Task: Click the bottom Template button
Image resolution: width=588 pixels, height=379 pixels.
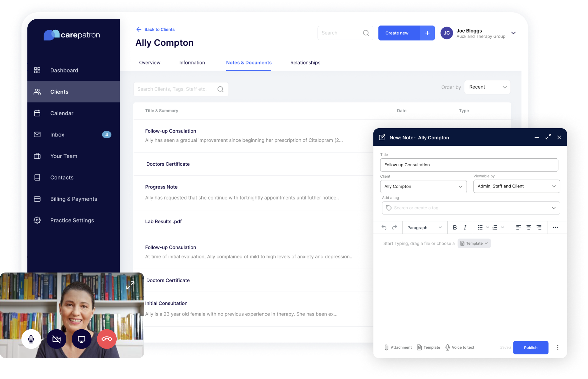Action: (x=429, y=347)
